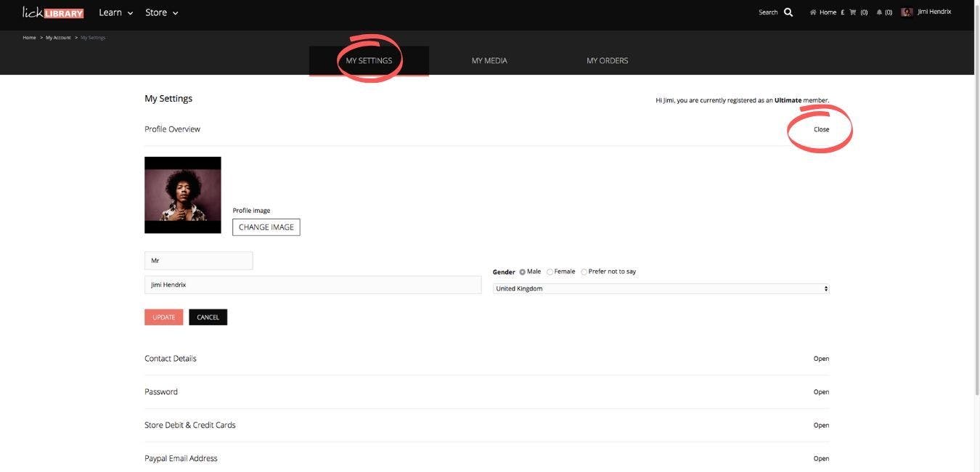The height and width of the screenshot is (472, 980).
Task: Select the Female gender option
Action: coord(550,272)
